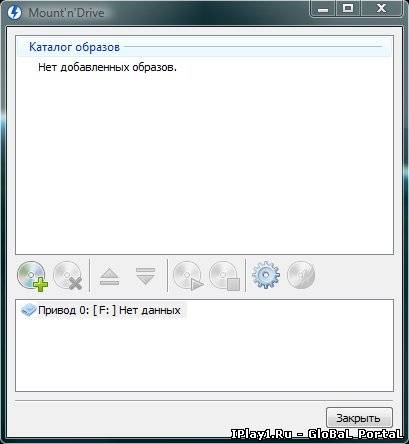Maximize the Mount'n'Drive window
The width and height of the screenshot is (409, 444).
pos(348,9)
